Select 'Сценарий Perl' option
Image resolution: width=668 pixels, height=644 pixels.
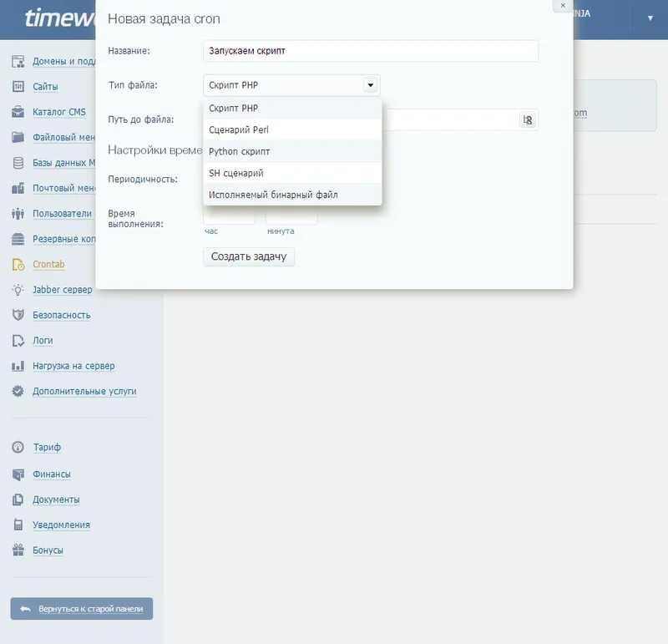click(292, 130)
